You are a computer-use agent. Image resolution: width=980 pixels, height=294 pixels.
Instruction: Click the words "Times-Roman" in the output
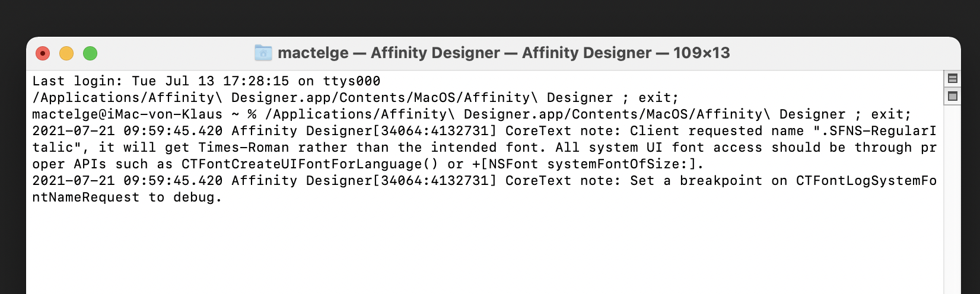click(244, 148)
